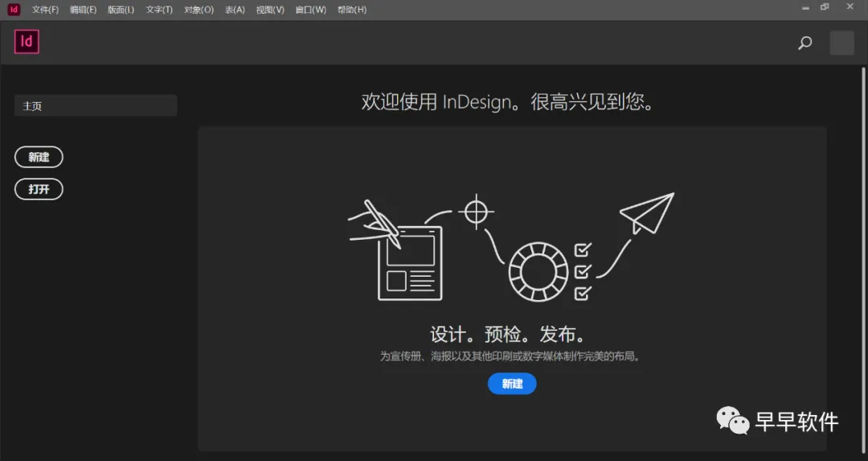Select the 主页 item in the sidebar
Screen dimensions: 868x461
click(96, 105)
